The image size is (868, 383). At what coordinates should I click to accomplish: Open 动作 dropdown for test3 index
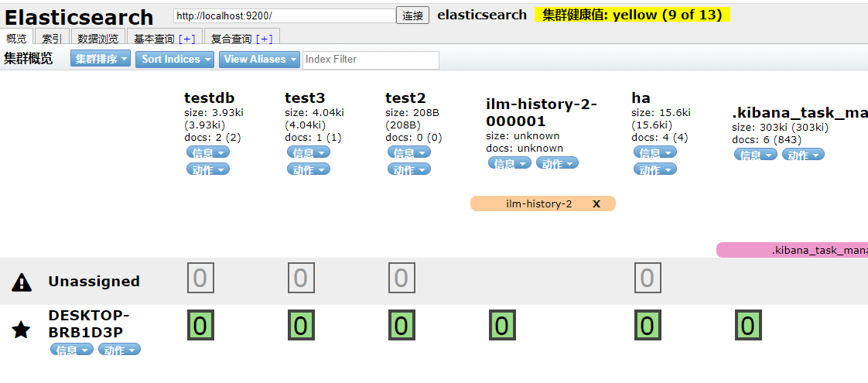(309, 169)
